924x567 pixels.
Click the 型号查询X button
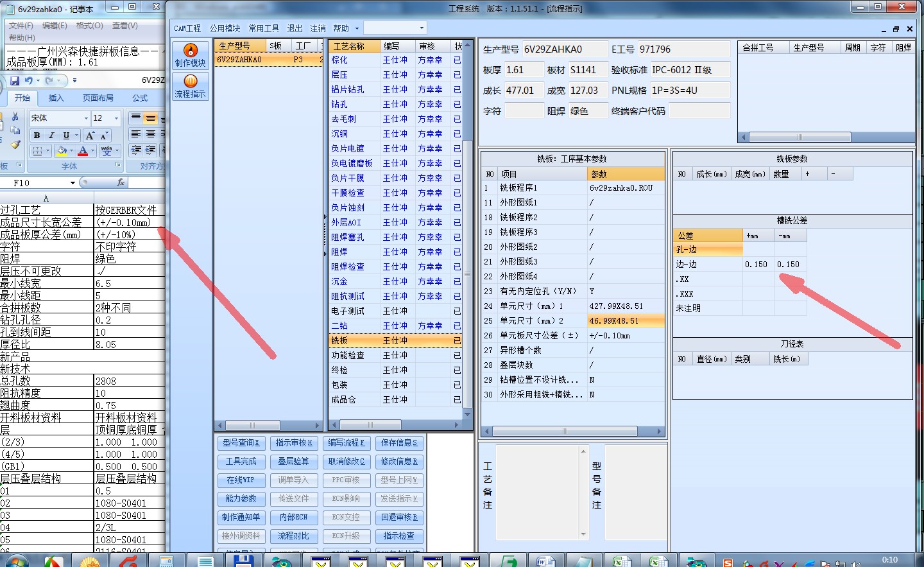(x=241, y=442)
